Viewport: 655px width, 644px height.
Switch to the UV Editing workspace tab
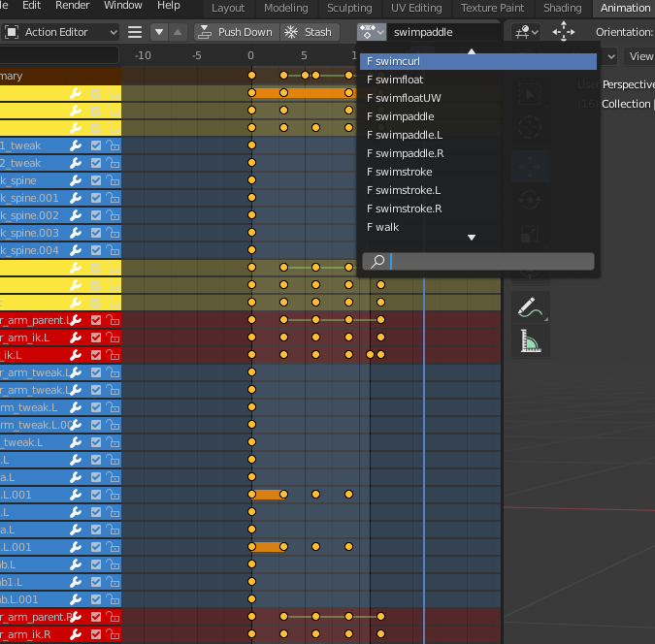click(x=416, y=8)
